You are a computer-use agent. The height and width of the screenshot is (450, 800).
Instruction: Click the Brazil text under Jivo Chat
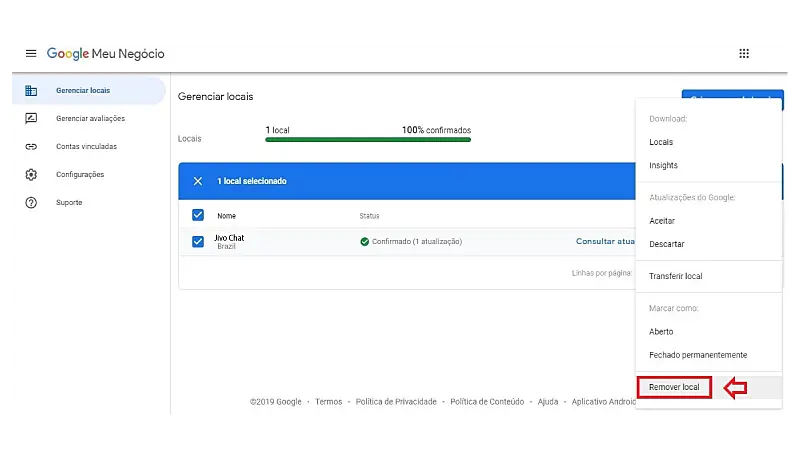click(226, 246)
